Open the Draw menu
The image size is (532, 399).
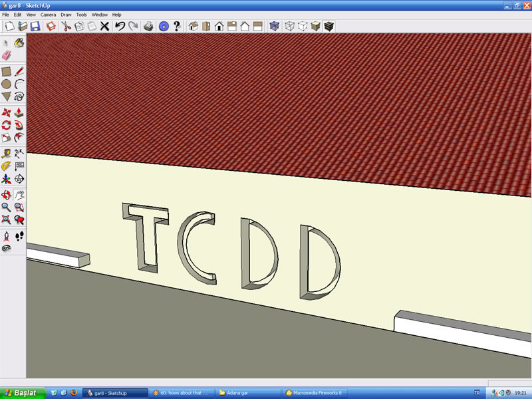66,15
